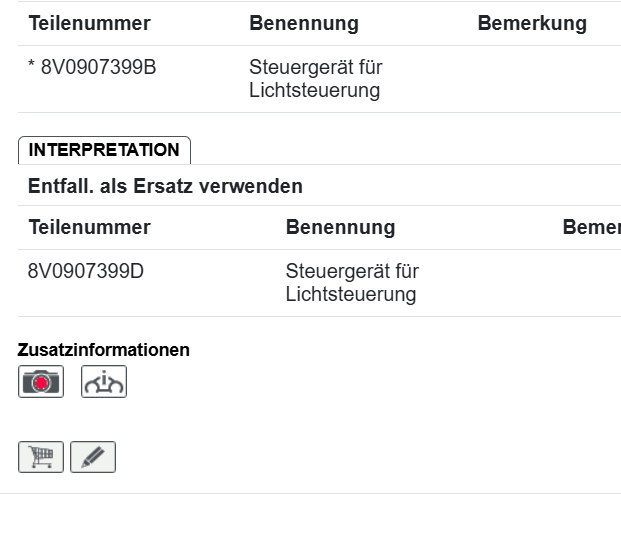621x553 pixels.
Task: Click the 'Entfall. als Ersatz verwenden' heading
Action: [x=165, y=186]
